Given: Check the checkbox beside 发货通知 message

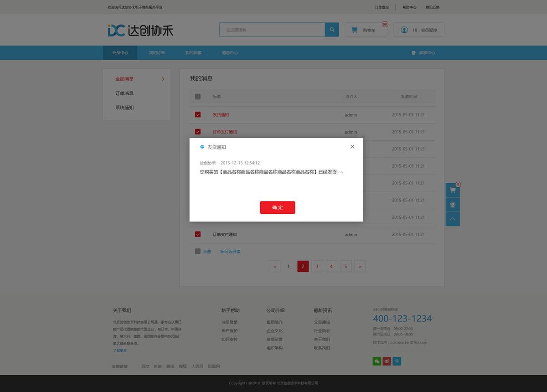Looking at the screenshot, I should point(197,114).
